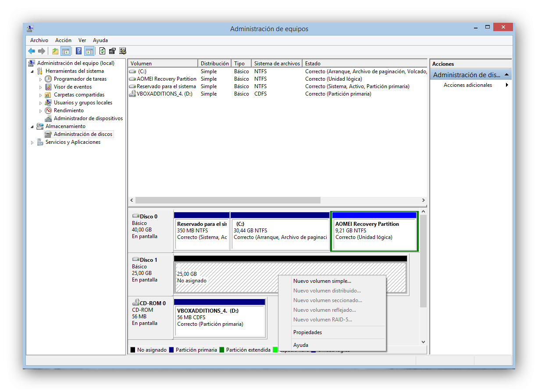
Task: Click the CD-ROM 0 drive icon
Action: point(135,303)
